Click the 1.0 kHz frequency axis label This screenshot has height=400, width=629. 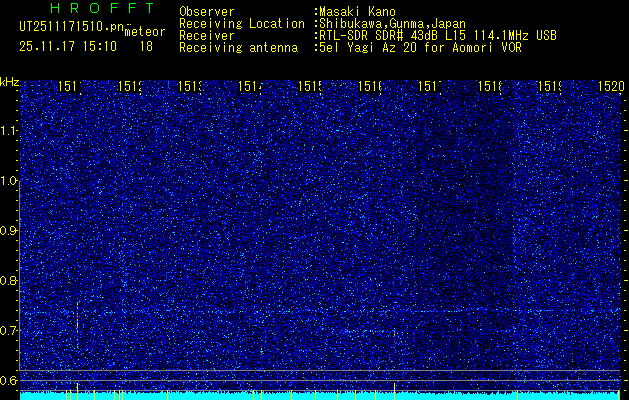click(10, 181)
